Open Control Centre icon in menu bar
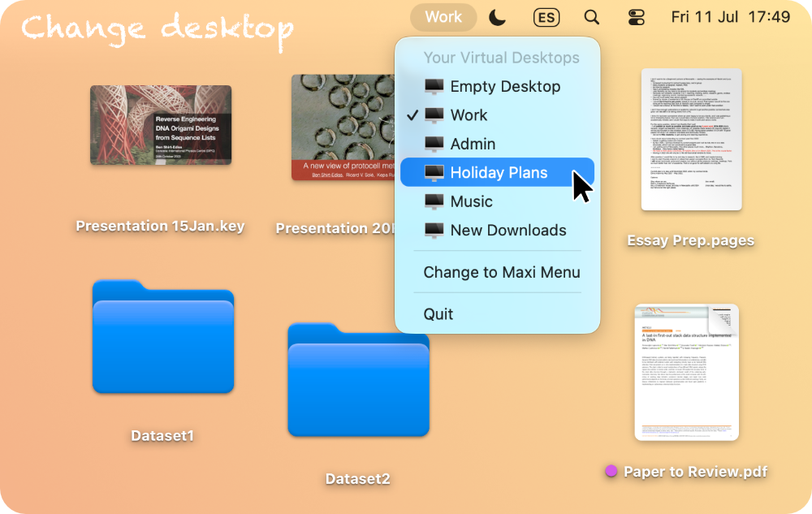This screenshot has height=514, width=812. coord(636,18)
